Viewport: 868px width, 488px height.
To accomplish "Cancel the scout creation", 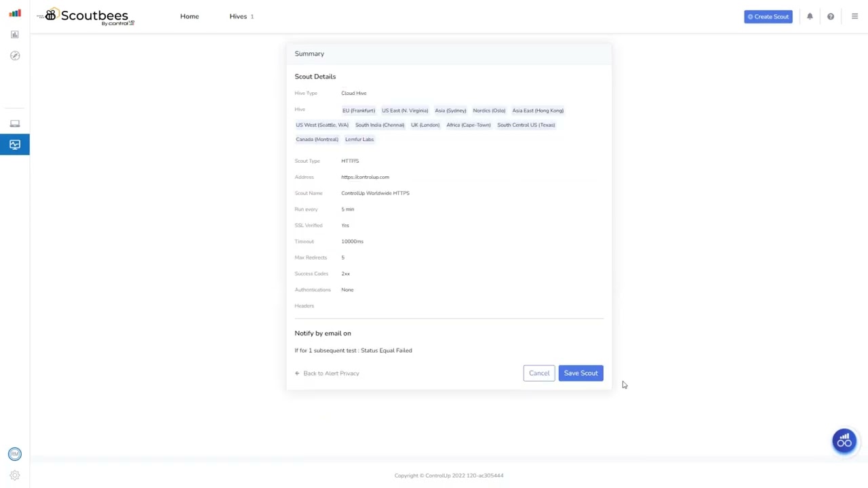I will (x=539, y=373).
